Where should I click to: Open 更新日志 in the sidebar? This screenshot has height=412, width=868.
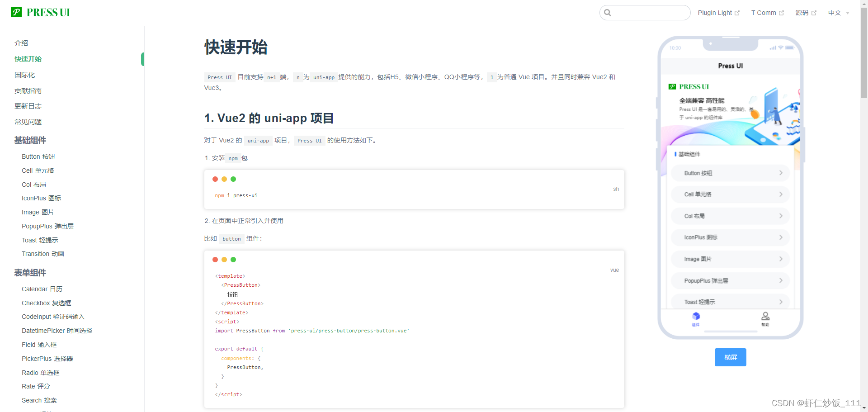click(28, 106)
